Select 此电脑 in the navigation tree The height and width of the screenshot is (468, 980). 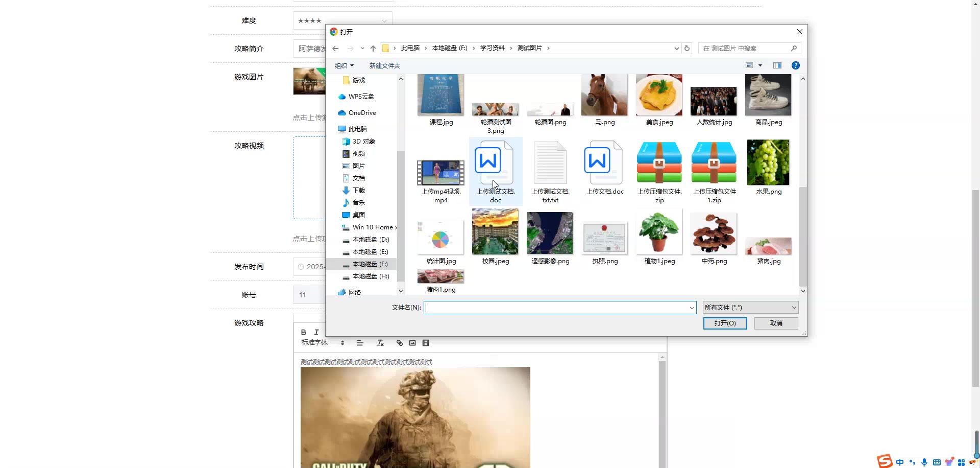352,129
